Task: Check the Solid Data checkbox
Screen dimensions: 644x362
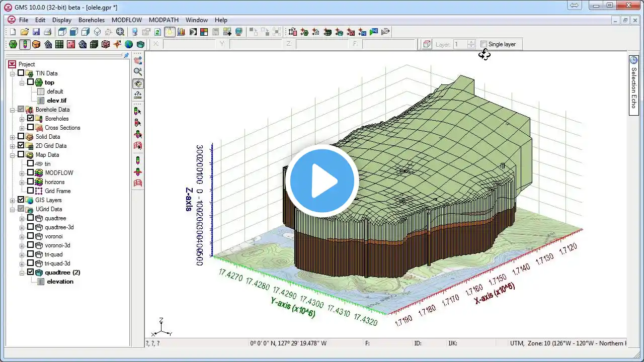Action: 21,137
